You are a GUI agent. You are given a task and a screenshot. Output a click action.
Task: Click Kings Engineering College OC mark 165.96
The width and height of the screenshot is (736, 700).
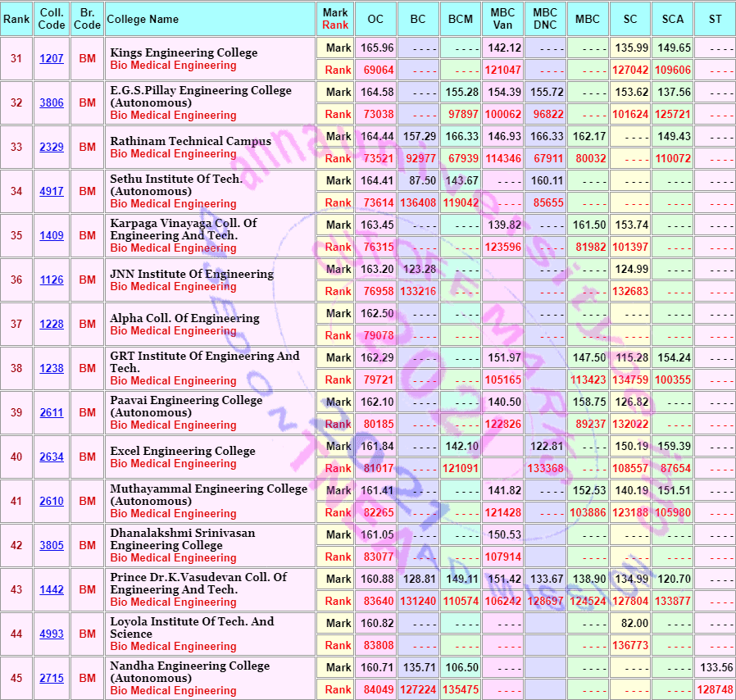click(375, 48)
